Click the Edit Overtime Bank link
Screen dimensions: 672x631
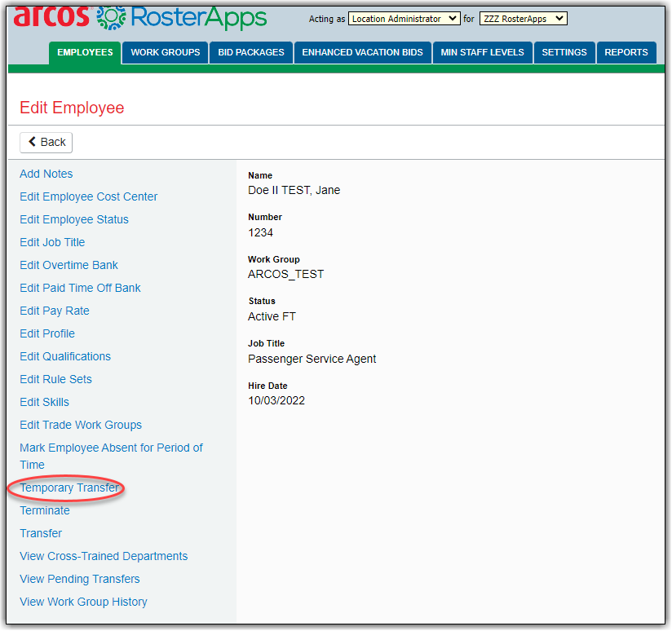point(69,265)
